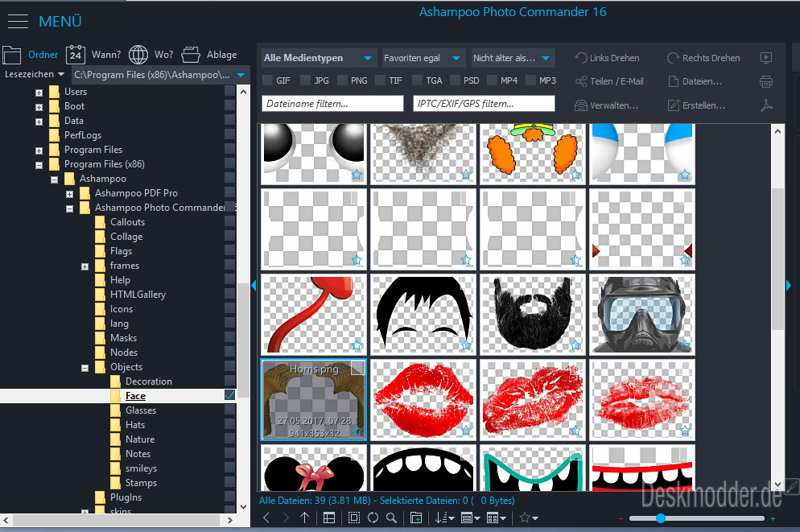Toggle the checked box beside Face folder
800x532 pixels.
pyautogui.click(x=229, y=395)
